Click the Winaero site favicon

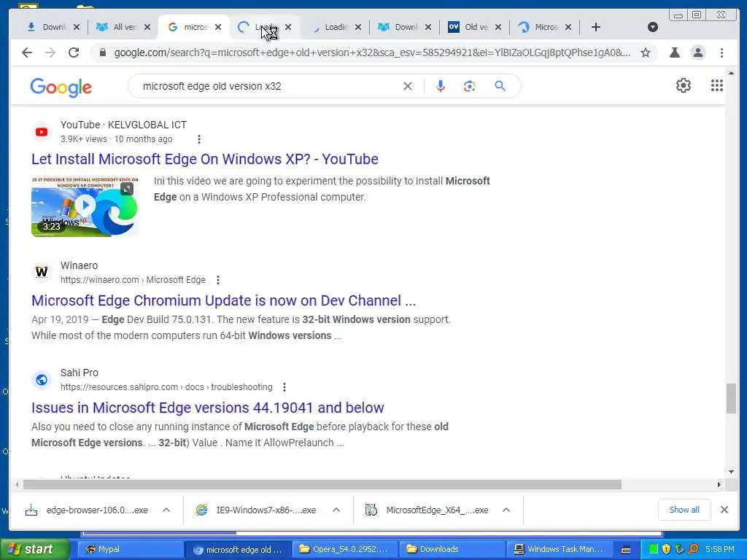click(42, 272)
